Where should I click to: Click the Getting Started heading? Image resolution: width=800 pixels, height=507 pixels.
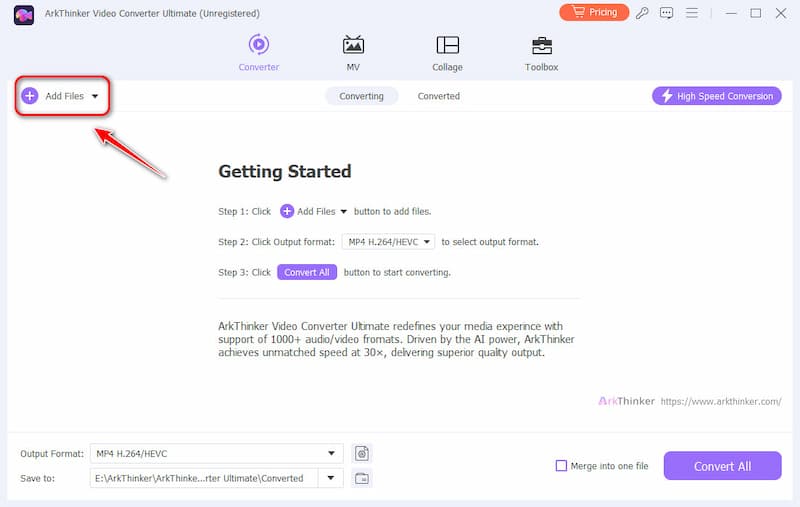point(285,171)
